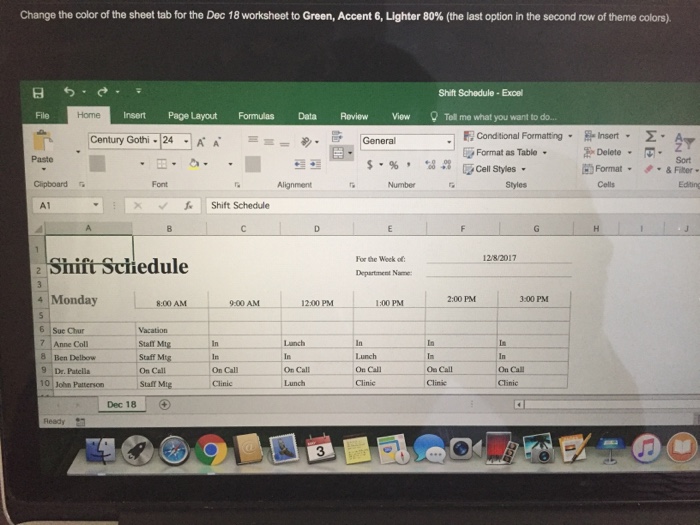Screen dimensions: 700x525
Task: Apply Bottom Align to the cell
Action: [x=284, y=144]
